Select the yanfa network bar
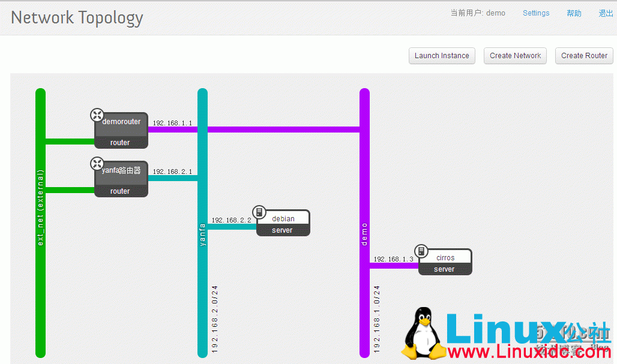Image resolution: width=617 pixels, height=364 pixels. click(202, 234)
